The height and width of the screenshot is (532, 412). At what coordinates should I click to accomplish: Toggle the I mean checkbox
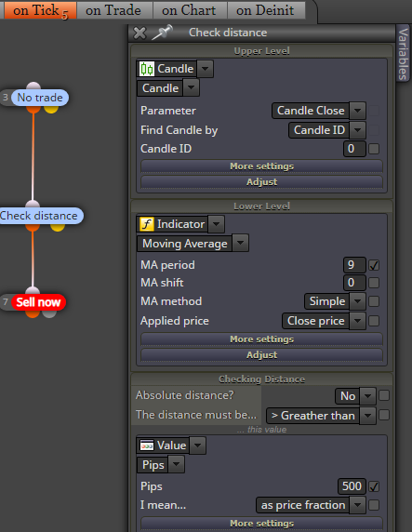tap(374, 505)
